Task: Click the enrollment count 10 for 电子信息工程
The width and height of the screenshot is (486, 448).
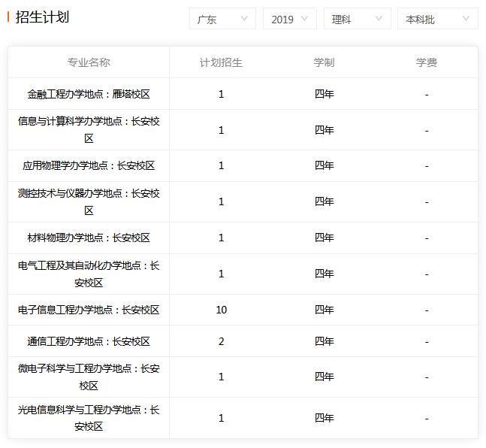Action: coord(222,310)
